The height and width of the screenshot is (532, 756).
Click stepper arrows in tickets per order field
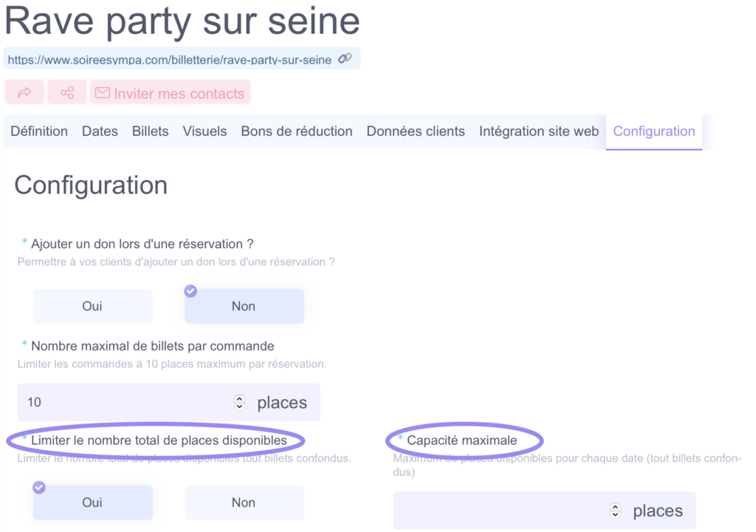click(239, 402)
